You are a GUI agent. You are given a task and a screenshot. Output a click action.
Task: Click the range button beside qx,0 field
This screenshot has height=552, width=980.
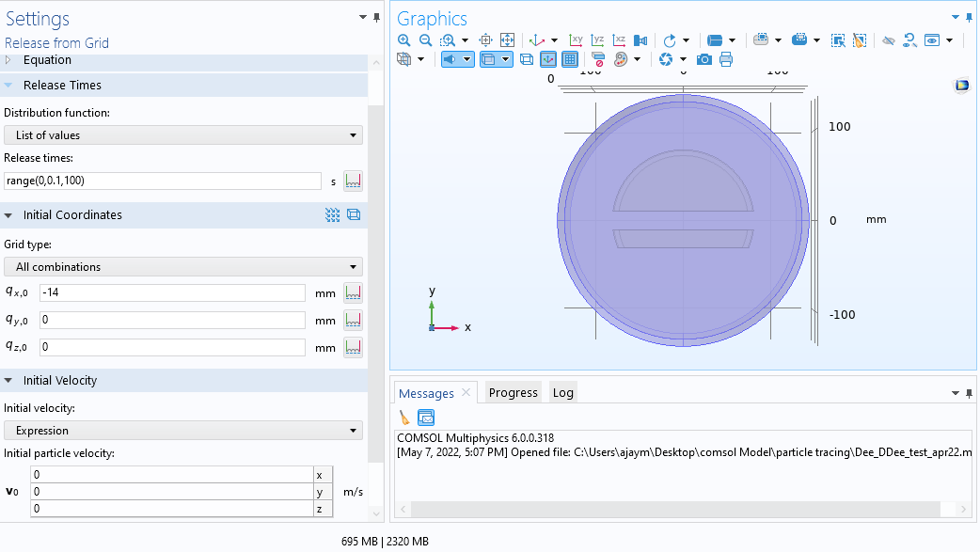353,293
